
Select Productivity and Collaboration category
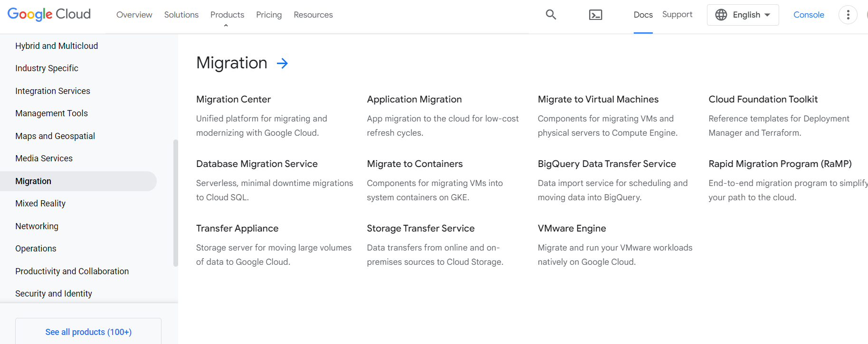72,271
